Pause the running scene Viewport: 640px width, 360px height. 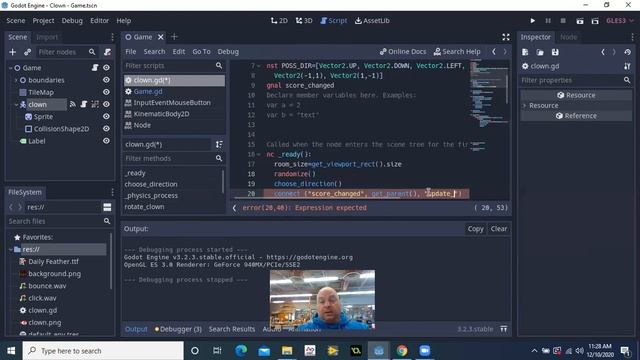pyautogui.click(x=548, y=20)
